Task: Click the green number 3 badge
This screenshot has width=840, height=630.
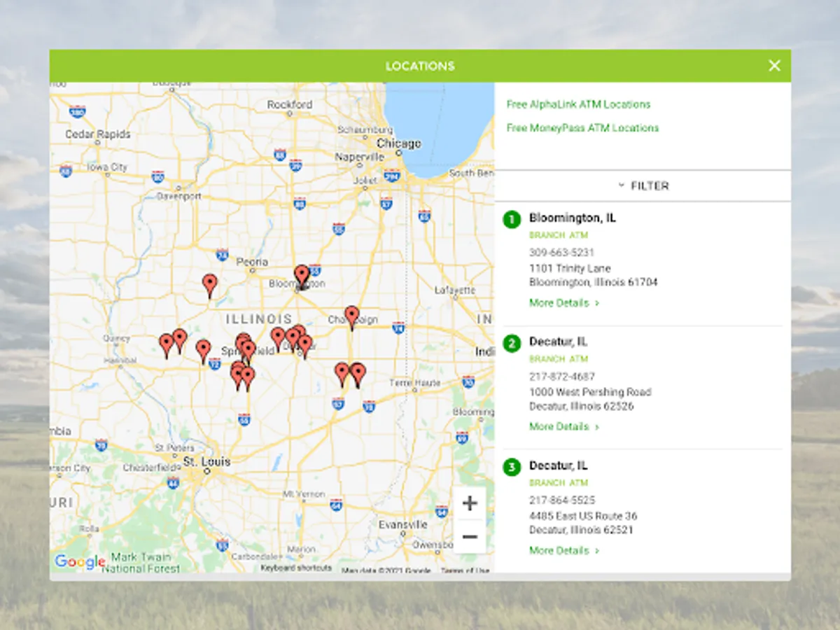Action: 512,468
